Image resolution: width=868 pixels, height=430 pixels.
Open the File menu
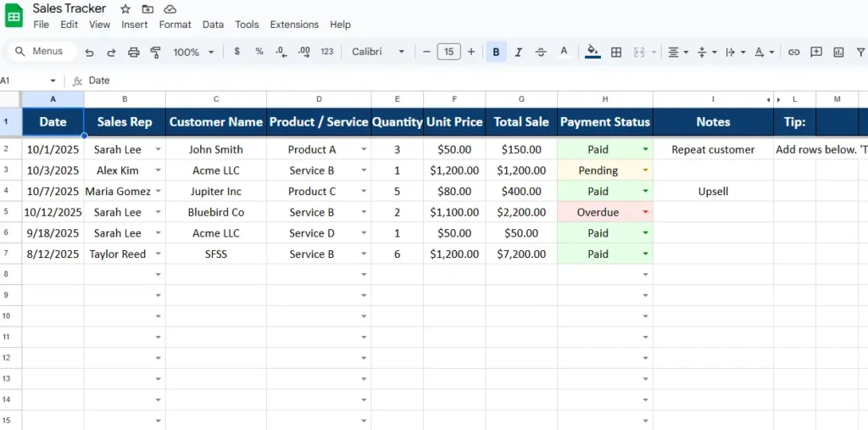pos(41,25)
